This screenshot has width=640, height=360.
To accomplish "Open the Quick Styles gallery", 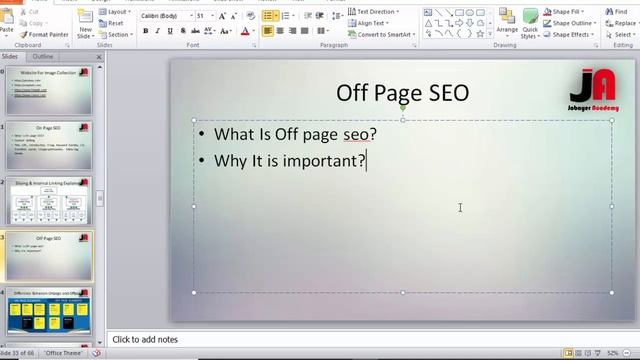I will pos(530,24).
